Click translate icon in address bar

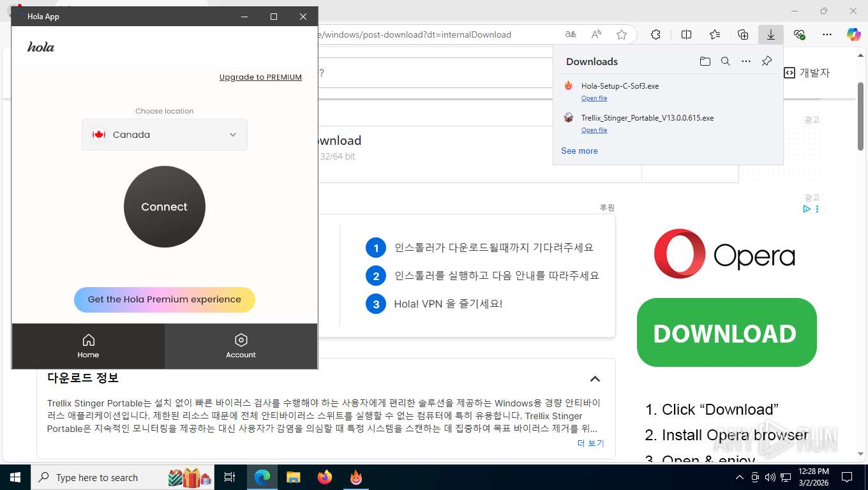pyautogui.click(x=571, y=34)
